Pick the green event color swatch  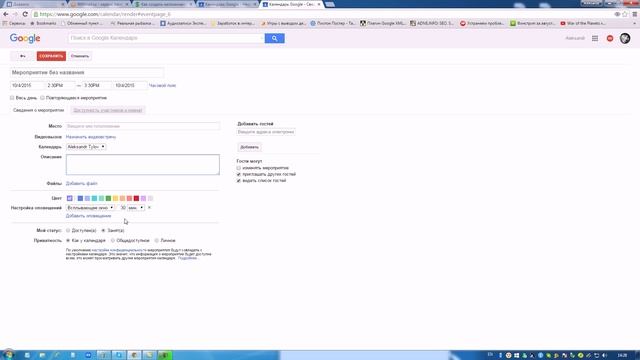(x=108, y=198)
